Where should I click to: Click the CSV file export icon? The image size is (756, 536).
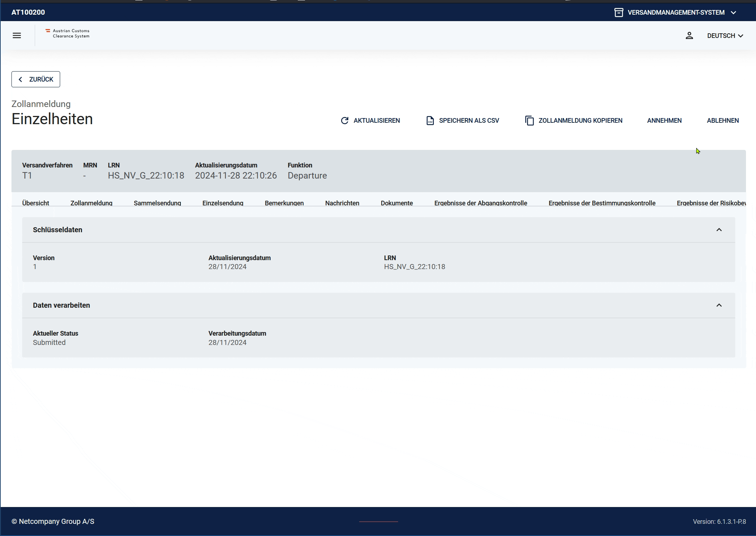[430, 121]
